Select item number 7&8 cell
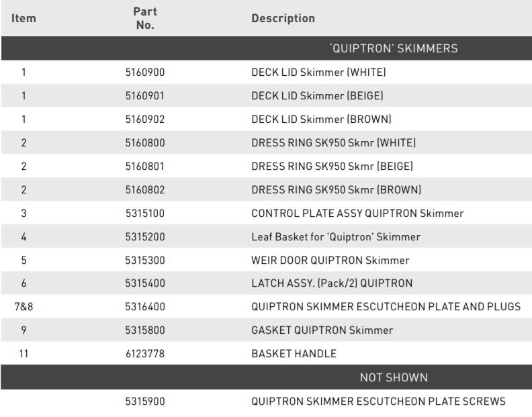Viewport: 532px width, 417px height. pyautogui.click(x=24, y=307)
